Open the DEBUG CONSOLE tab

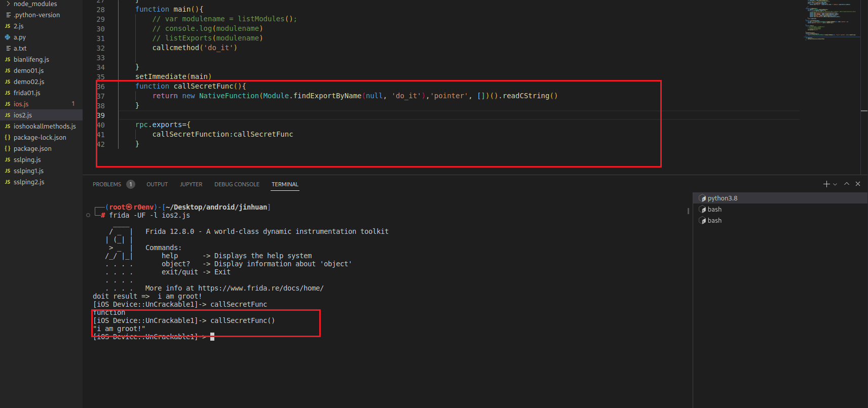coord(237,185)
